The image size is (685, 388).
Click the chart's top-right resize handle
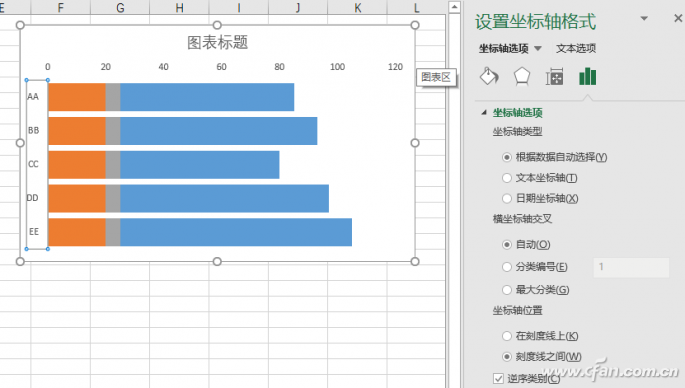point(415,25)
